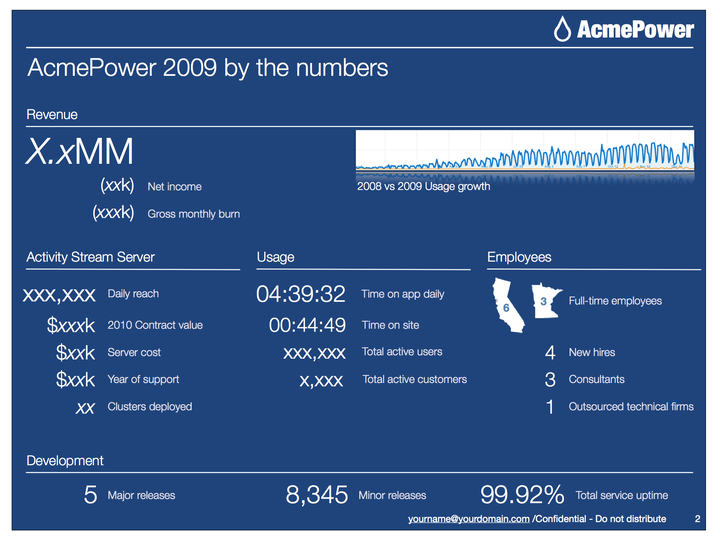The height and width of the screenshot is (546, 720).
Task: Open the yourname@yourdomain.com email link
Action: (469, 519)
